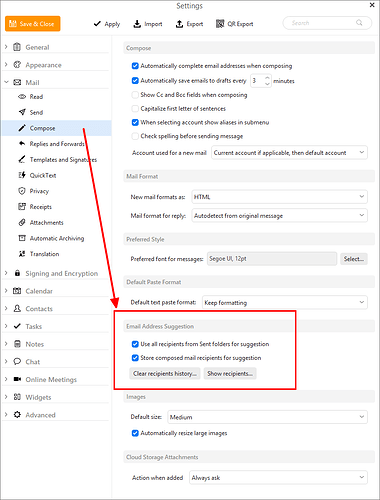Toggle Capitalize first letter of sentences

(135, 109)
